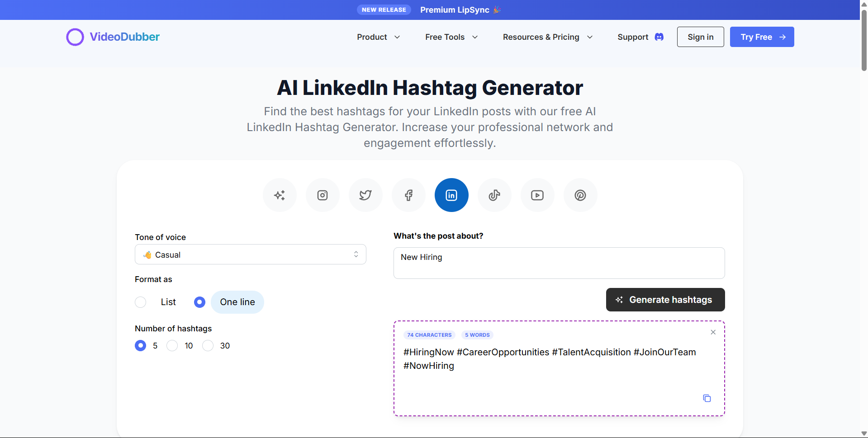868x438 pixels.
Task: Choose 30 hashtags radio option
Action: [x=208, y=346]
